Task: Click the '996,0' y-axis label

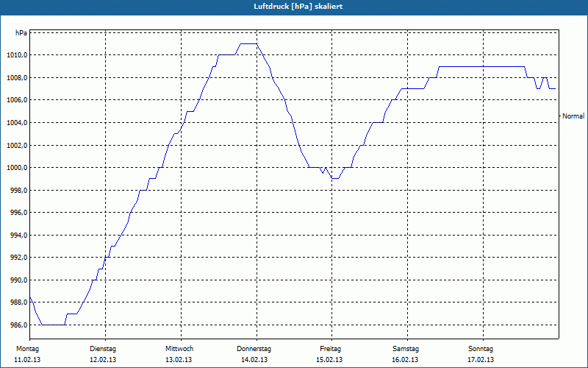Action: pyautogui.click(x=19, y=213)
